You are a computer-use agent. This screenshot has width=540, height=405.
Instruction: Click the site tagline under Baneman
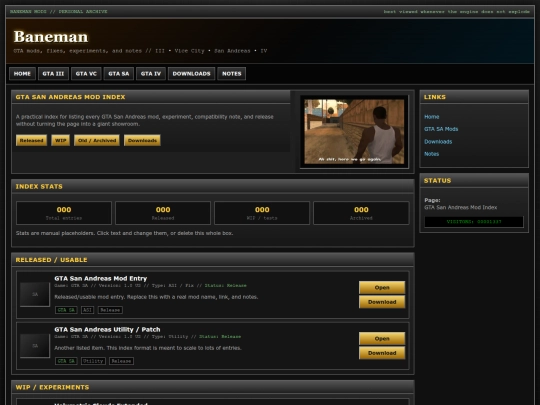click(x=140, y=51)
